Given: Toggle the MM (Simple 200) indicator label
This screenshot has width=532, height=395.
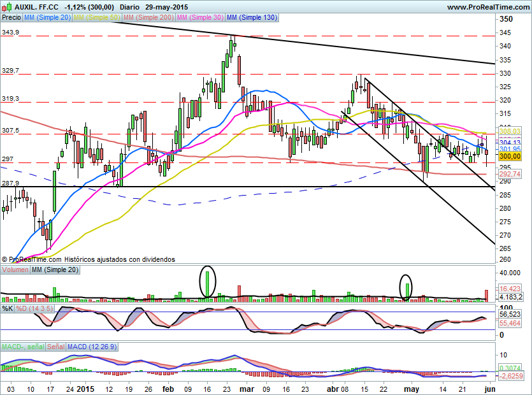Looking at the screenshot, I should point(148,18).
